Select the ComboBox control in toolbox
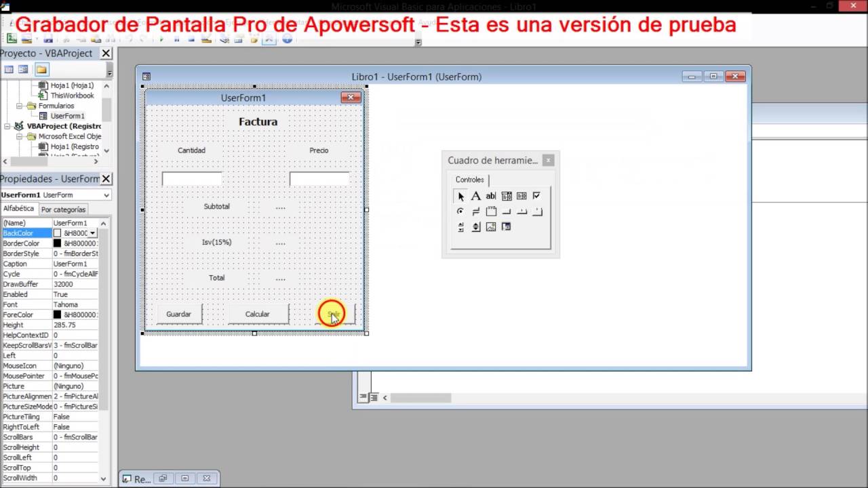Image resolution: width=868 pixels, height=488 pixels. (507, 196)
